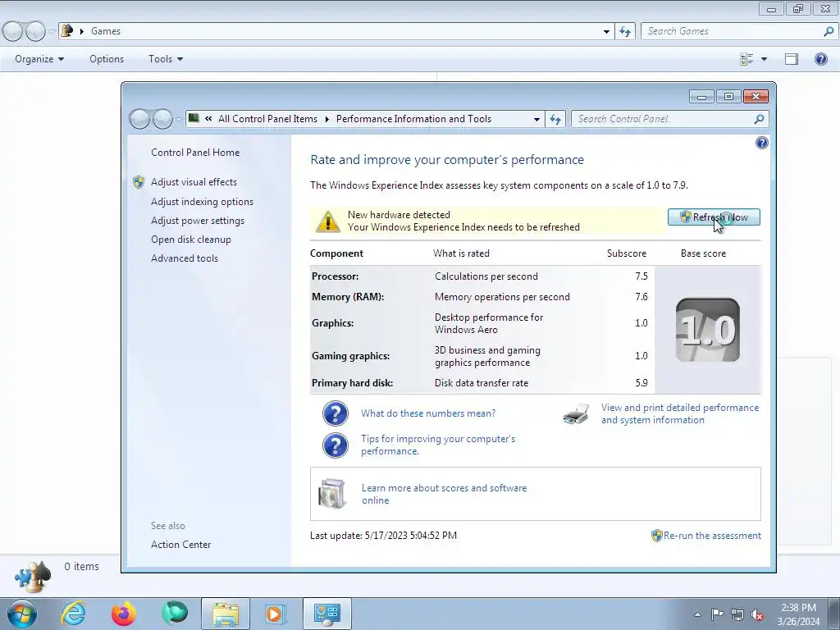
Task: Click Options in Games toolbar
Action: click(107, 59)
